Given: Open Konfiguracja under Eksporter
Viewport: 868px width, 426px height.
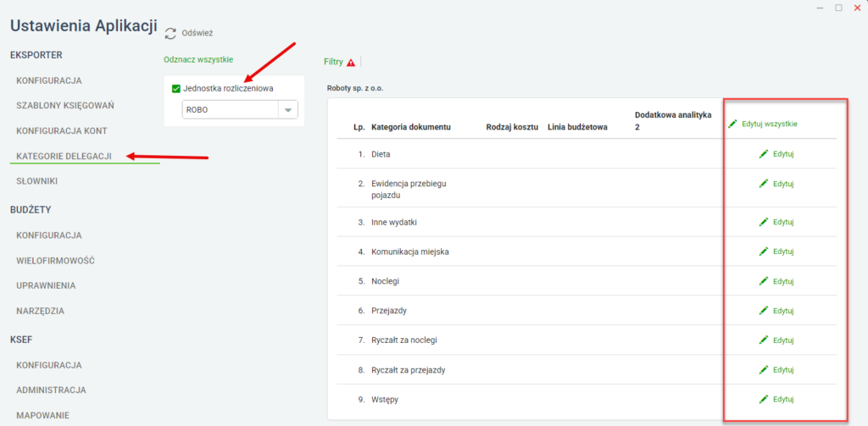Looking at the screenshot, I should coord(49,80).
